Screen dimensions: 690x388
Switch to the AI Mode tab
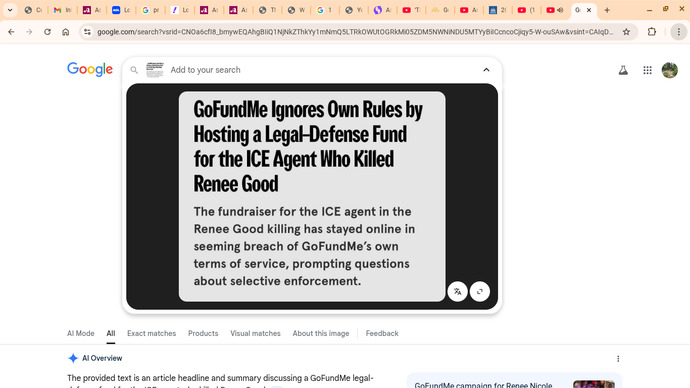81,333
